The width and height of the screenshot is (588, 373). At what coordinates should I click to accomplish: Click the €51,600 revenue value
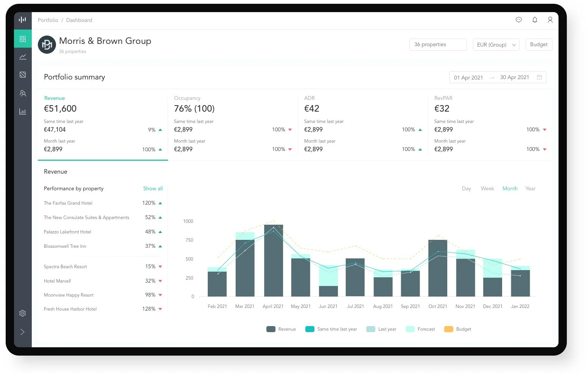[60, 109]
